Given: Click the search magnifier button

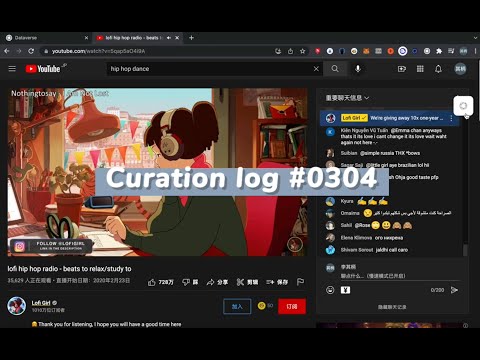Looking at the screenshot, I should pyautogui.click(x=335, y=69).
